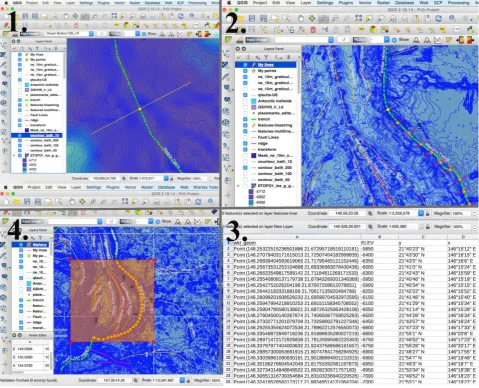Enable Antarctic Icefields layer in window 2
Image resolution: width=479 pixels, height=388 pixels.
coord(245,101)
